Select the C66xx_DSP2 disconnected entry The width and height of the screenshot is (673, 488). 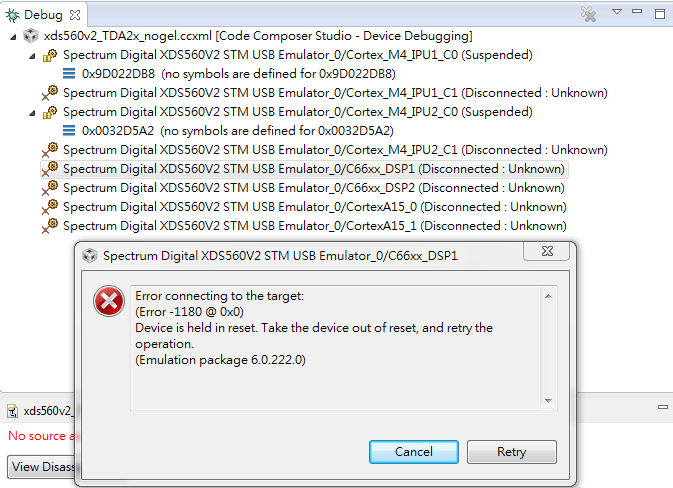tap(313, 188)
